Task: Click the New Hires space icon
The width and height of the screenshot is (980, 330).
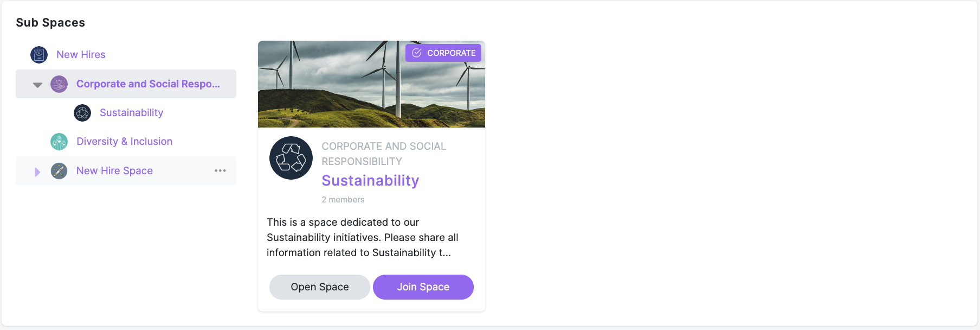Action: [39, 55]
